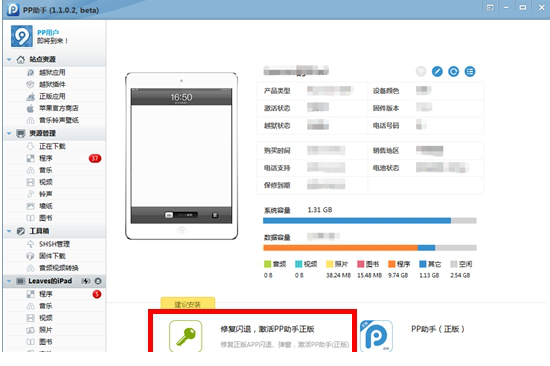Open the title bar menu icon left of minimize
This screenshot has height=366, width=550.
click(490, 7)
